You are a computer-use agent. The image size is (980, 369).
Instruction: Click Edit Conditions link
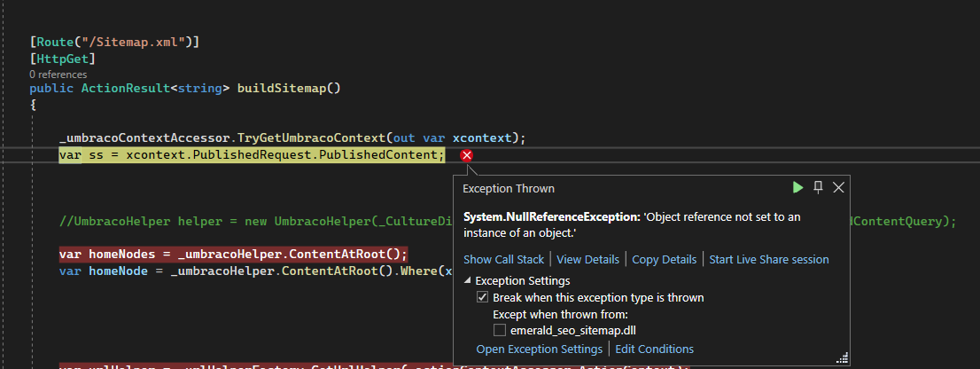click(x=654, y=349)
